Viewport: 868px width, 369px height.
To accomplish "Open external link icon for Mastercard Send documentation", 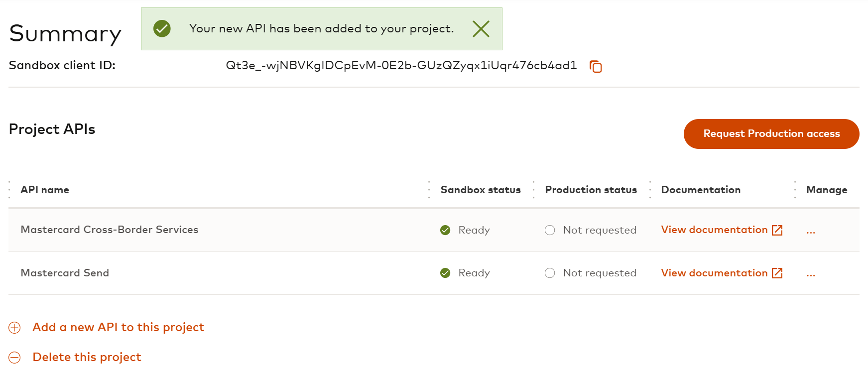I will (x=777, y=273).
